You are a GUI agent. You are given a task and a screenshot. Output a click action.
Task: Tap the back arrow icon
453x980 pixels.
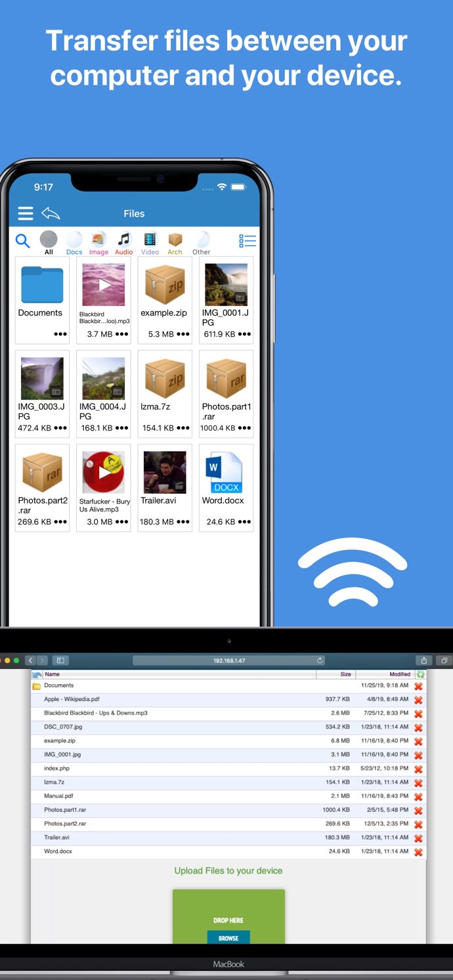click(x=51, y=213)
